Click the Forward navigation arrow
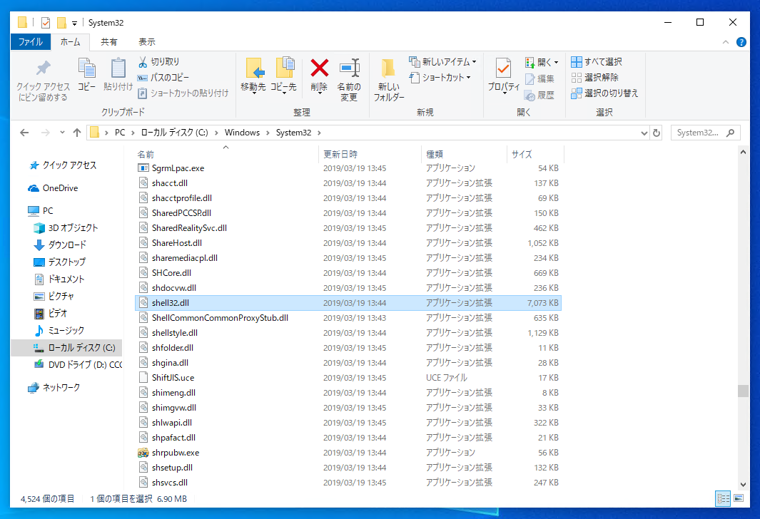This screenshot has height=519, width=760. [45, 133]
